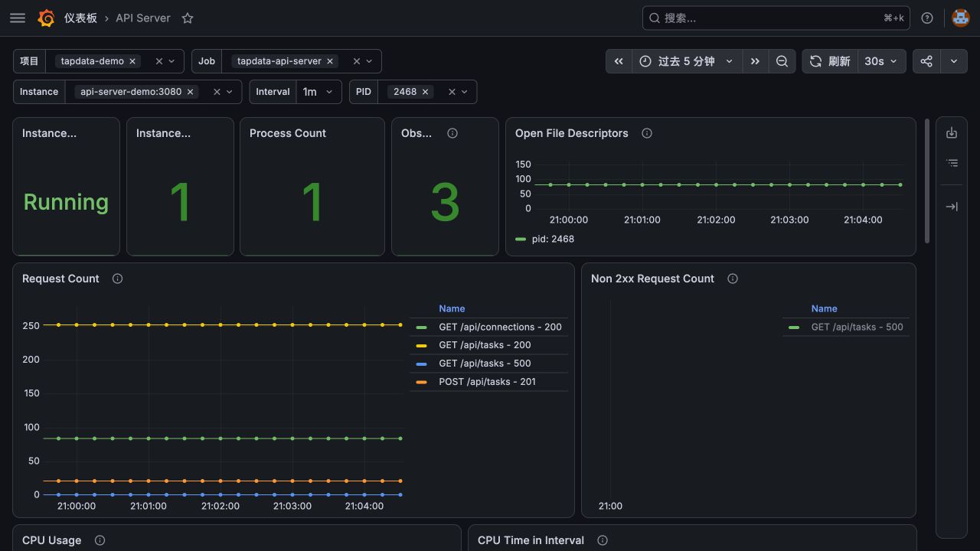This screenshot has width=980, height=551.
Task: Star the API Server dashboard
Action: [188, 18]
